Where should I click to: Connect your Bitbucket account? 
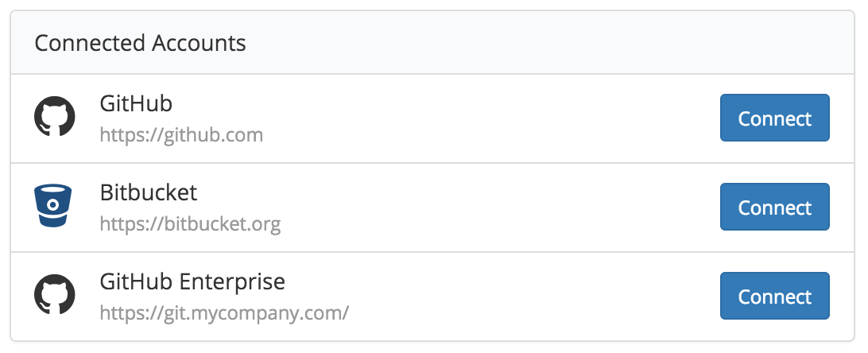(x=774, y=207)
